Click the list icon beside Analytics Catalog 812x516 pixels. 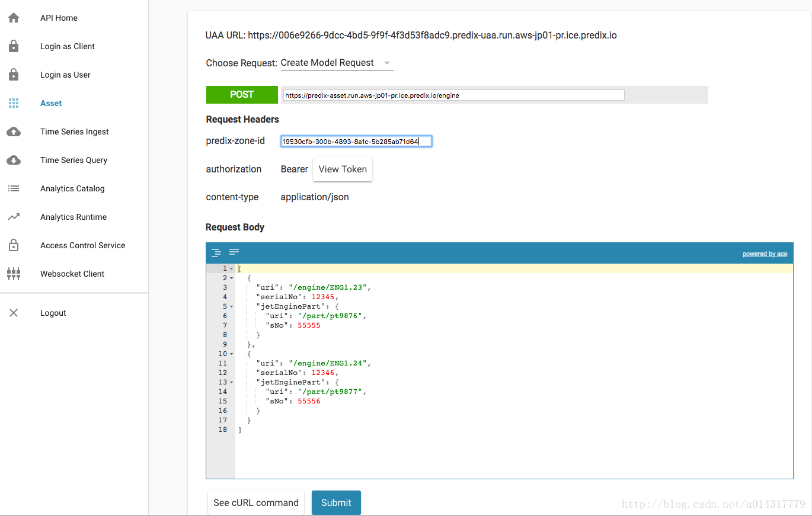click(14, 188)
